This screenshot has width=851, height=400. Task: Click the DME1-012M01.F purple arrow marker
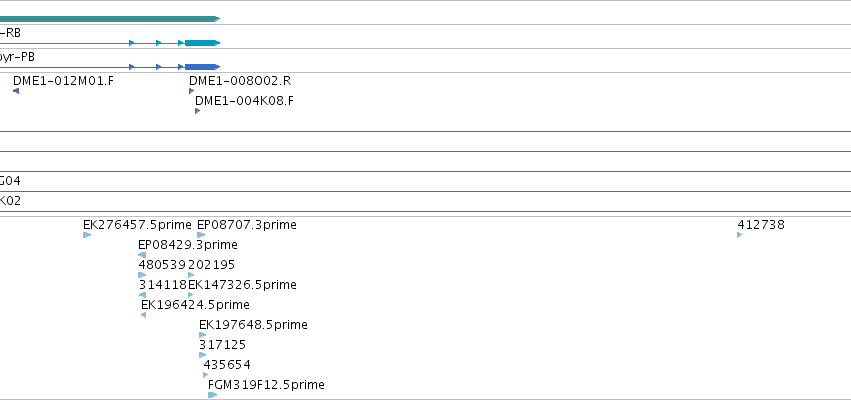(16, 91)
